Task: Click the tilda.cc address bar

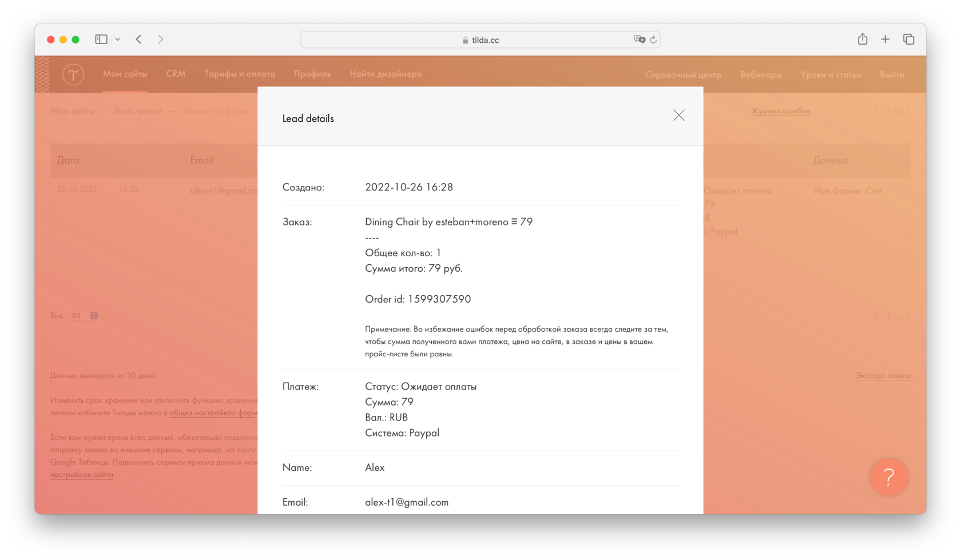Action: [x=480, y=39]
